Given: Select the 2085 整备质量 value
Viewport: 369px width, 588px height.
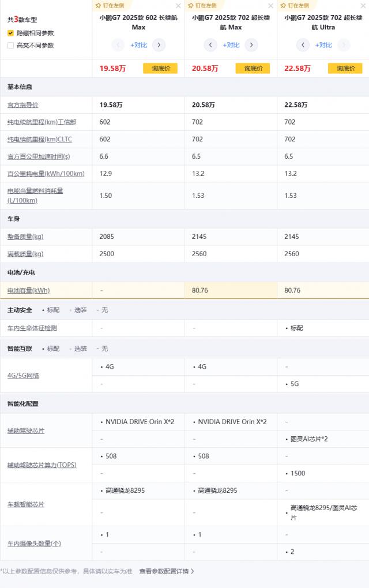Looking at the screenshot, I should (107, 237).
